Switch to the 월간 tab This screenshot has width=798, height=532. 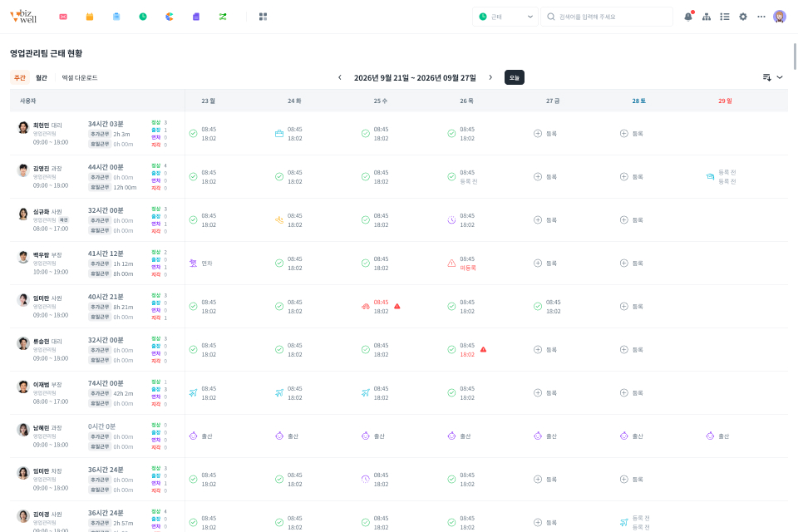coord(42,77)
